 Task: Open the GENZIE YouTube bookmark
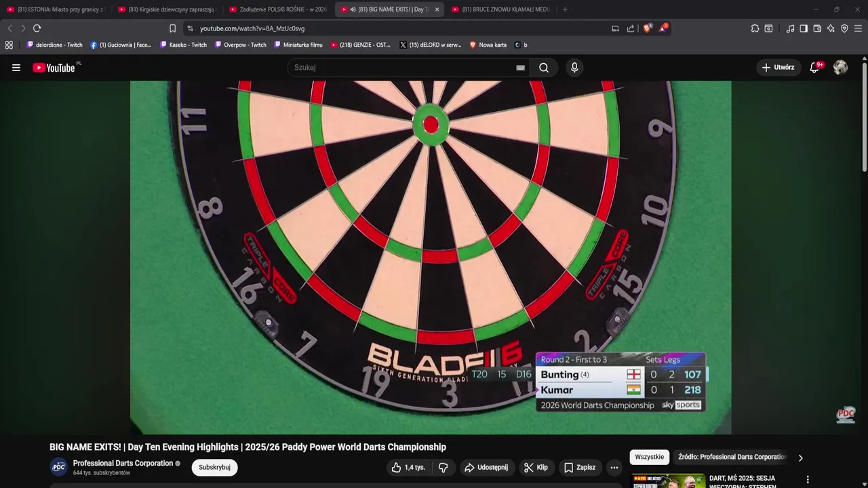point(361,45)
